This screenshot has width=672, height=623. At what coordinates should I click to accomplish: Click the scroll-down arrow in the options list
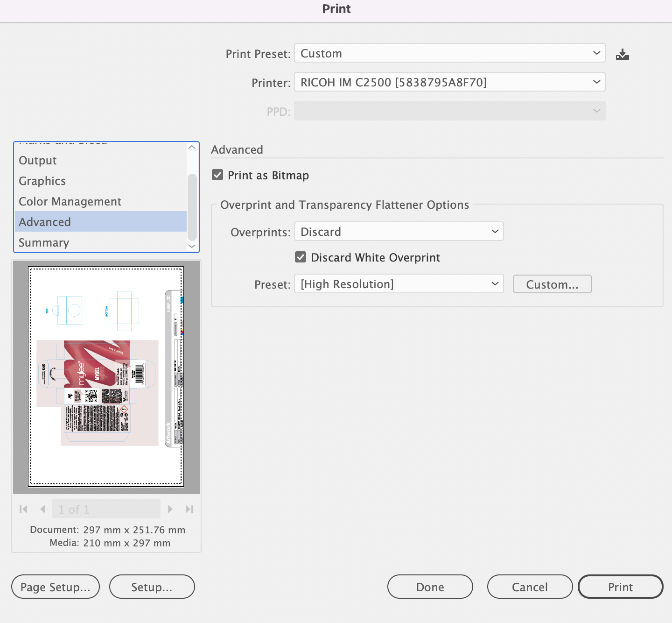pyautogui.click(x=191, y=246)
